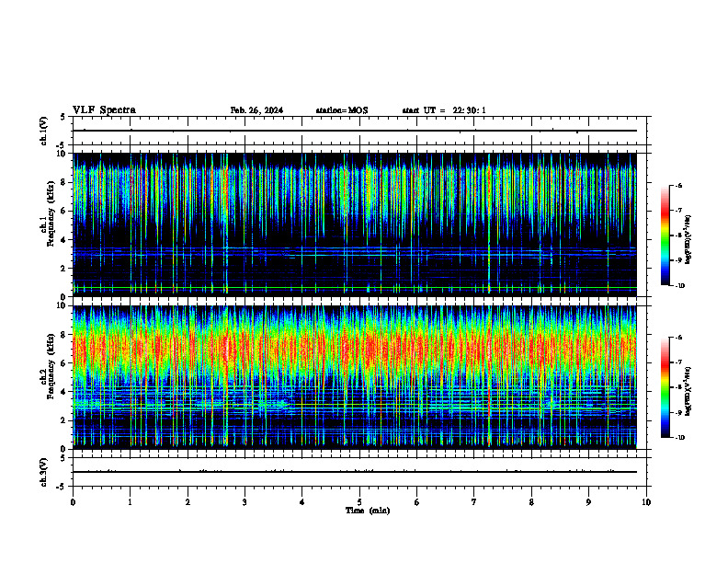
Task: Click the "ch.1(V)" axis label
Action: (x=44, y=131)
